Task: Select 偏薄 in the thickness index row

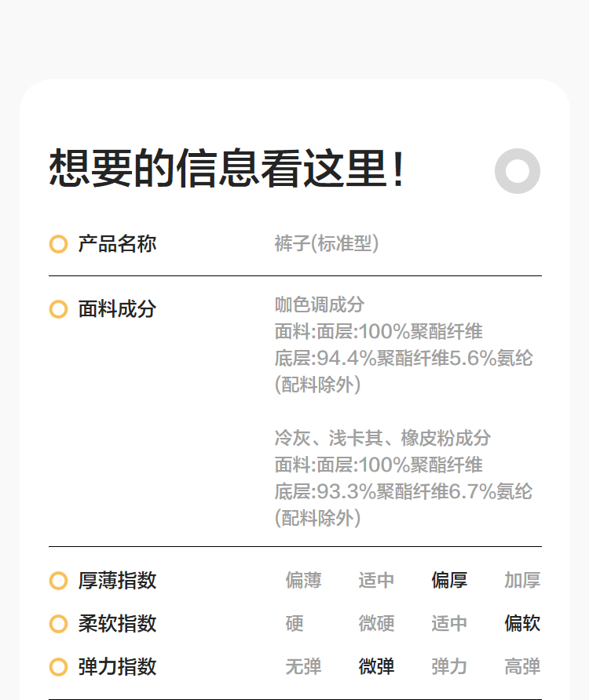Action: click(303, 581)
